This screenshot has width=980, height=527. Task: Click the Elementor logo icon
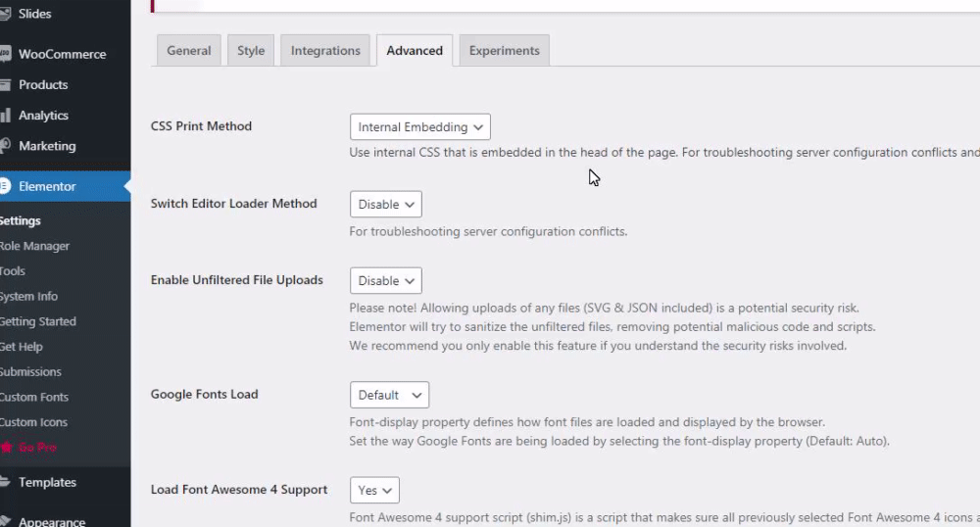coord(5,186)
